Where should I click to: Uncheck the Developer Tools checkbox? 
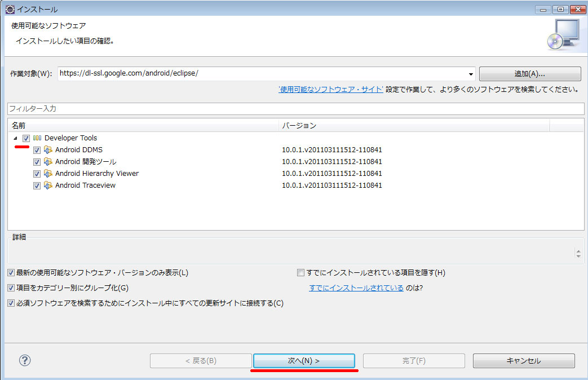click(26, 139)
